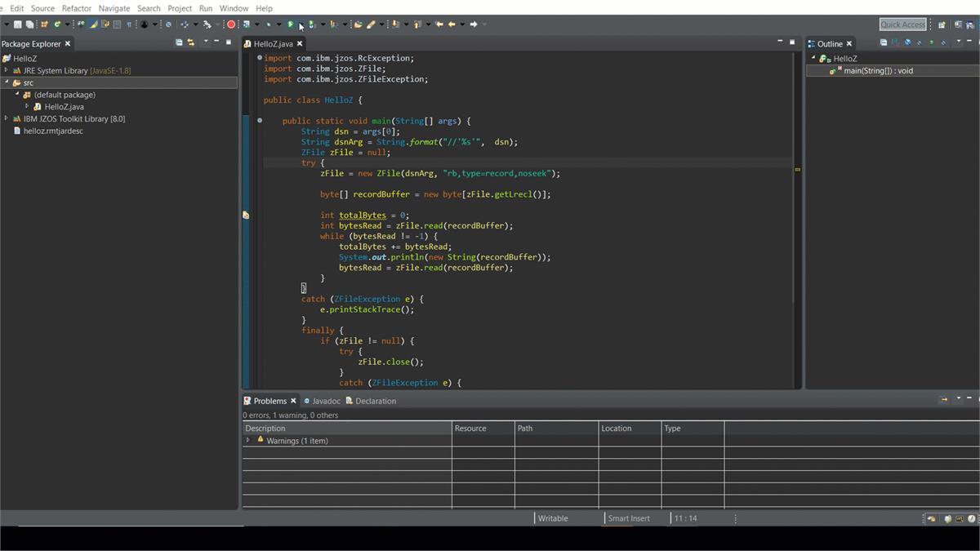The width and height of the screenshot is (980, 551).
Task: Collapse all nodes in Package Explorer toolbar
Action: click(179, 43)
